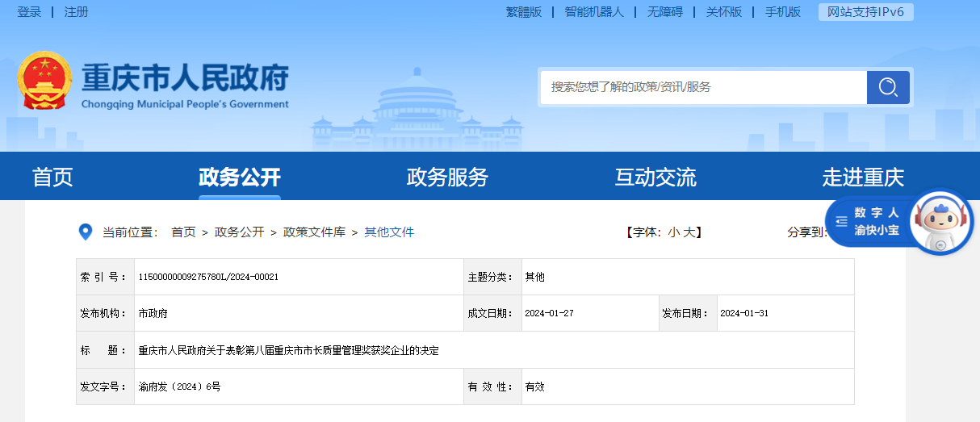Open the 互动交流 navigation tab
980x422 pixels.
[x=655, y=178]
